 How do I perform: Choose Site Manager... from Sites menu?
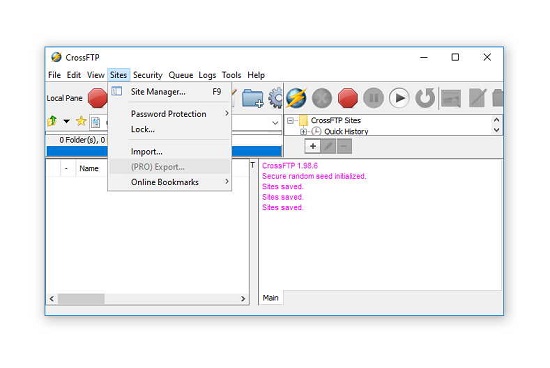169,92
